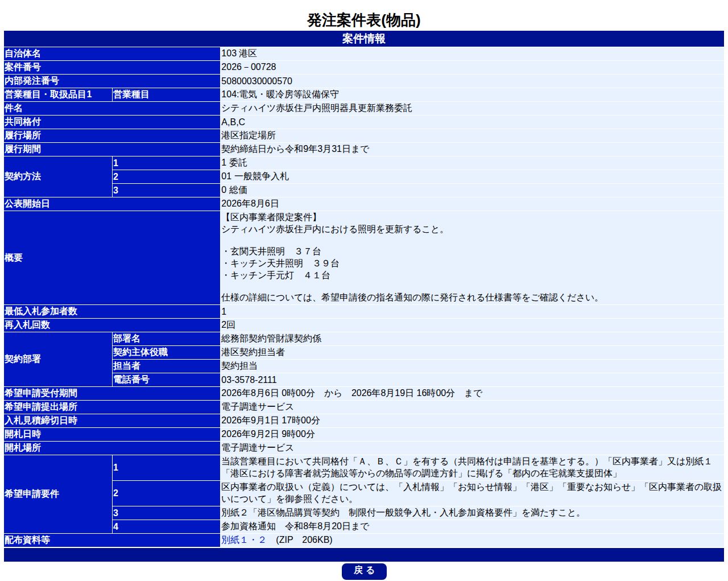Click requirement 3 text 別紙２「港区物品購買等契約
This screenshot has width=728, height=581.
click(x=402, y=513)
